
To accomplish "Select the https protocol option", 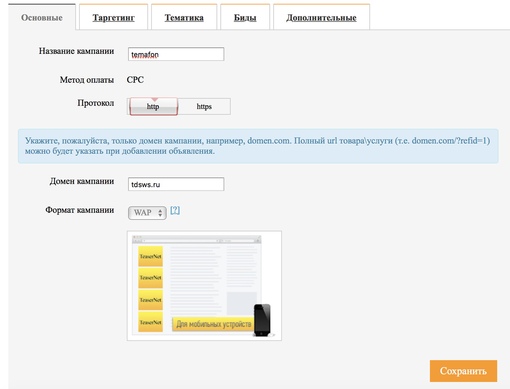I will pos(204,107).
